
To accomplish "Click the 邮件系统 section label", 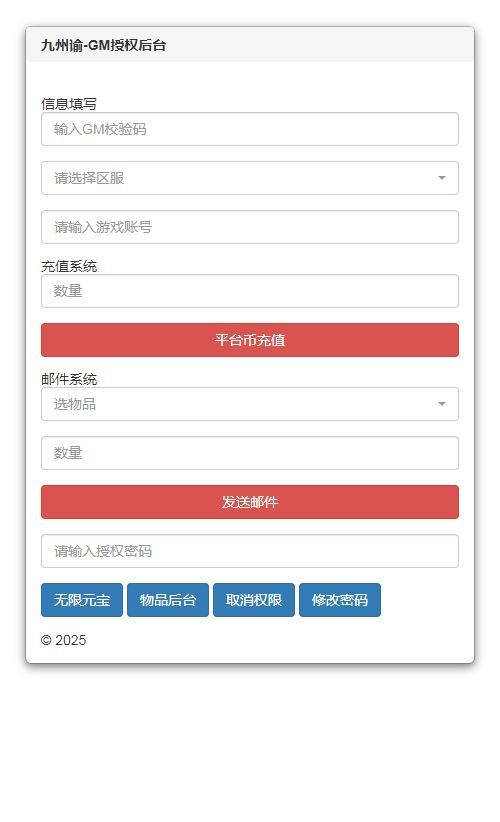I will coord(69,379).
